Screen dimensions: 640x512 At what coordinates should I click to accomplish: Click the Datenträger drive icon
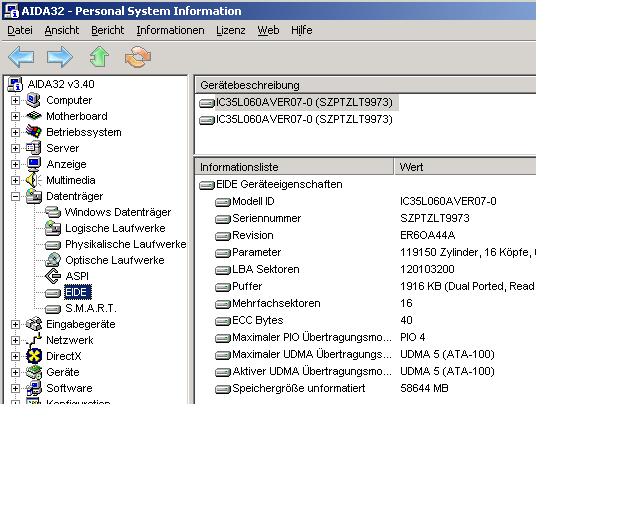click(33, 196)
